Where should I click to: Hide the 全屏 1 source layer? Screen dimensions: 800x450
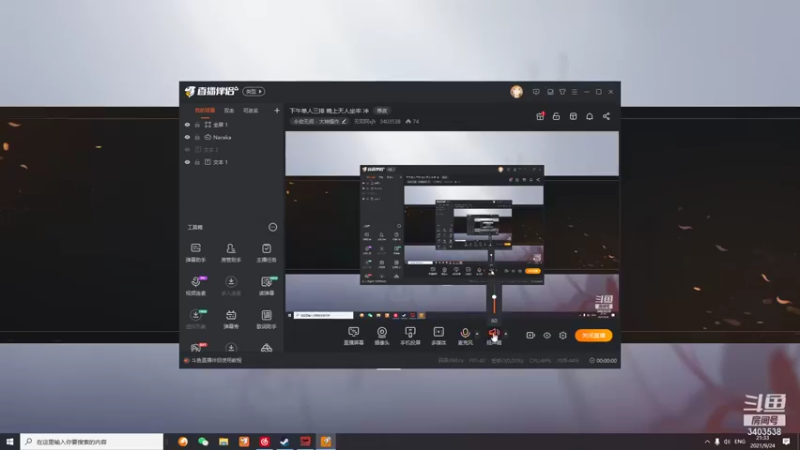click(x=187, y=124)
